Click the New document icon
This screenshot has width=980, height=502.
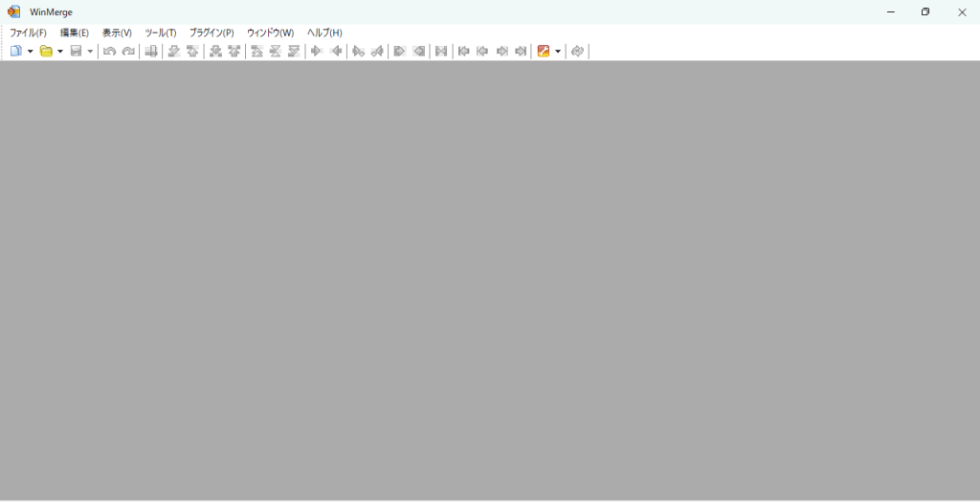(x=15, y=51)
